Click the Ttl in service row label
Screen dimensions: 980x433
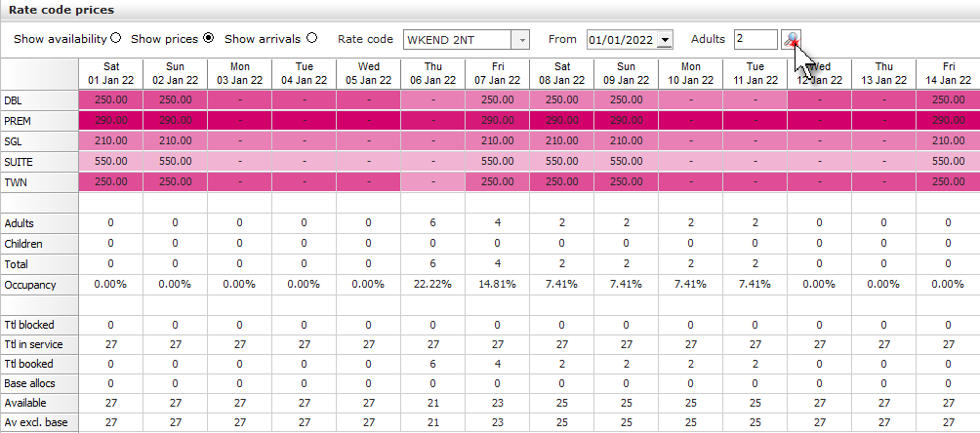(39, 344)
